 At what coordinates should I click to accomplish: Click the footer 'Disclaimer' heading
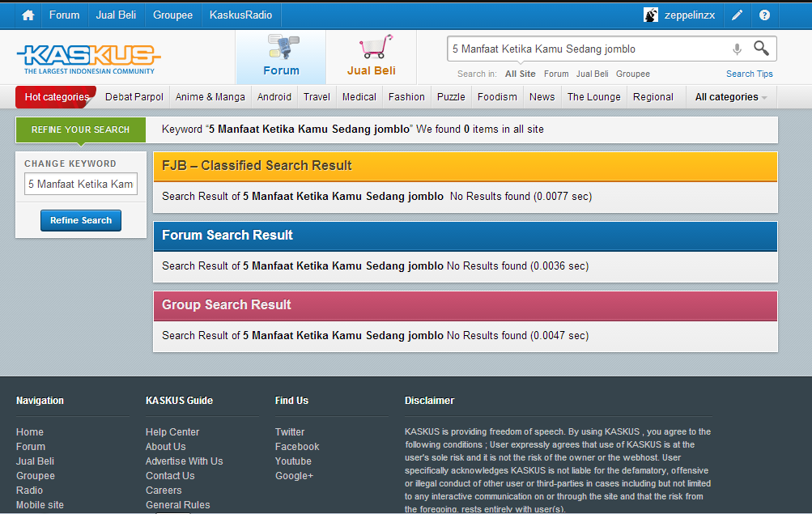click(x=429, y=400)
